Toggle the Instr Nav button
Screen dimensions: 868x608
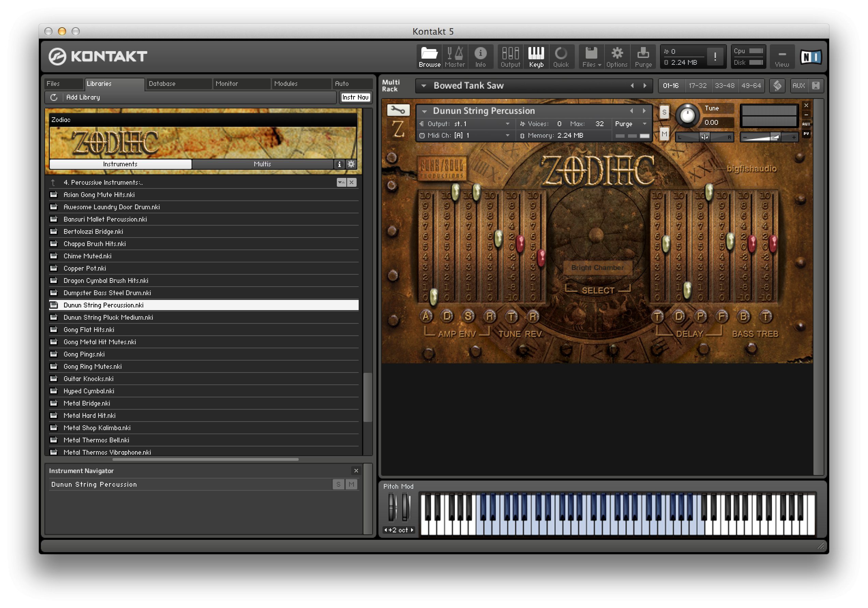pyautogui.click(x=355, y=97)
